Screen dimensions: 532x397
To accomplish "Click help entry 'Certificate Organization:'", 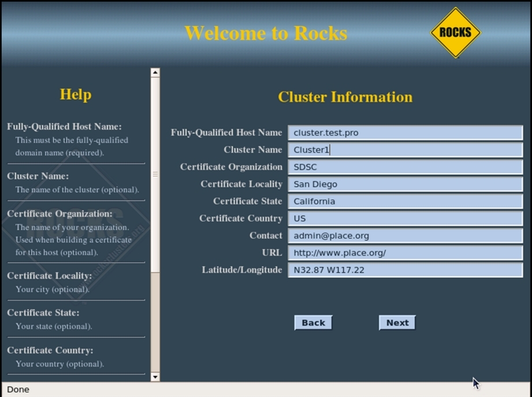I will [x=59, y=214].
